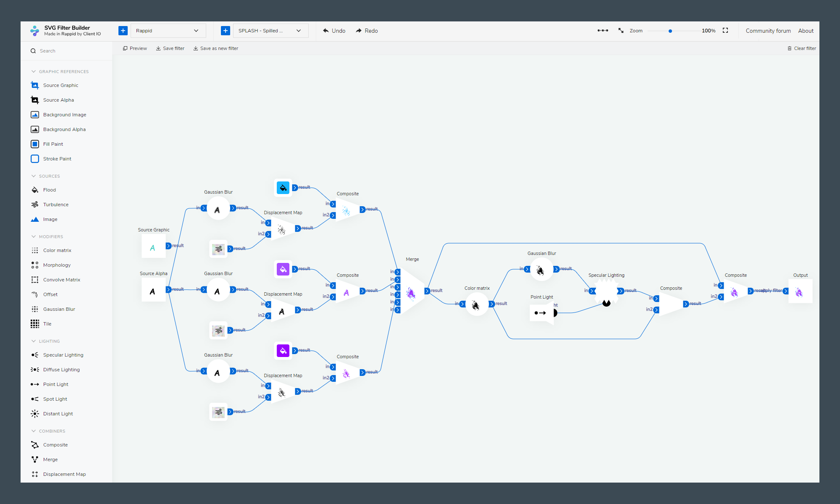Click the Zoom slider handle
This screenshot has height=504, width=840.
(x=670, y=31)
